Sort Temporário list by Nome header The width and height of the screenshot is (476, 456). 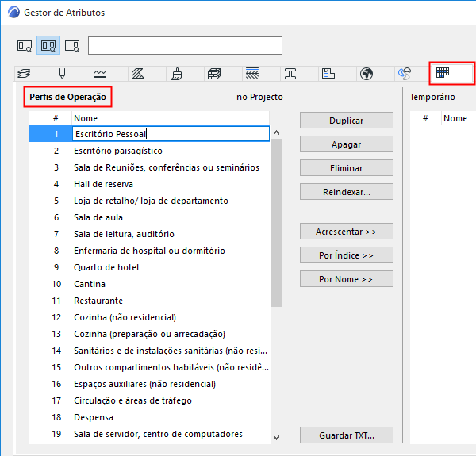click(459, 118)
